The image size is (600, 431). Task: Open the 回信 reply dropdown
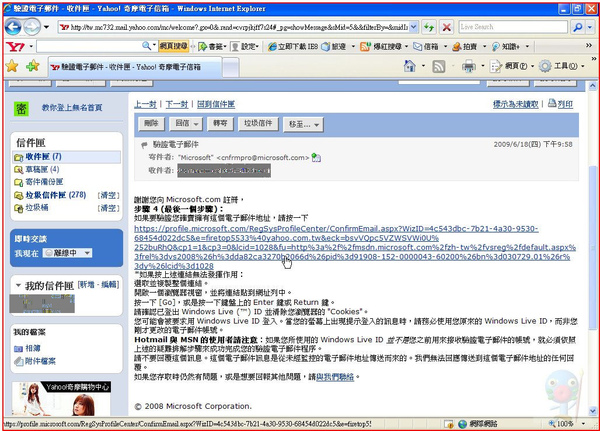pyautogui.click(x=196, y=124)
